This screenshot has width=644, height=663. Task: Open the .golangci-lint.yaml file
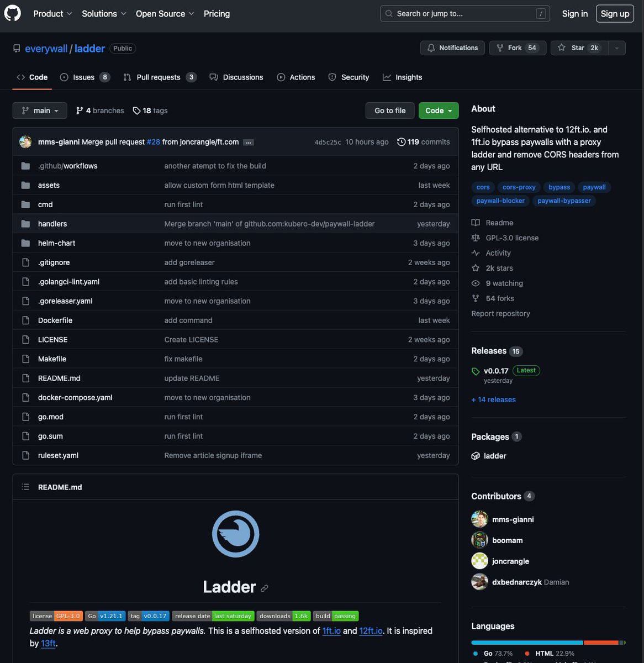click(x=68, y=282)
